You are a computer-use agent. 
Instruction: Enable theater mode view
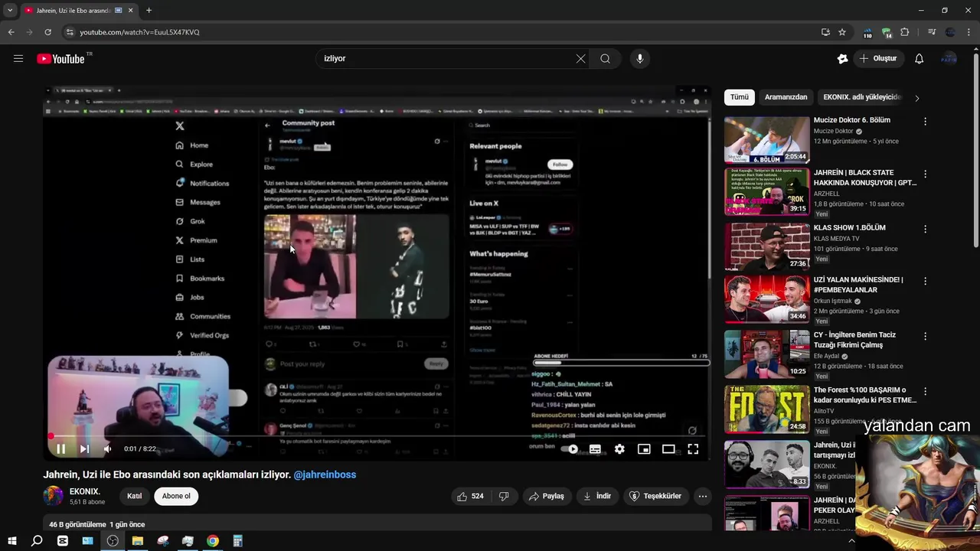pos(668,449)
